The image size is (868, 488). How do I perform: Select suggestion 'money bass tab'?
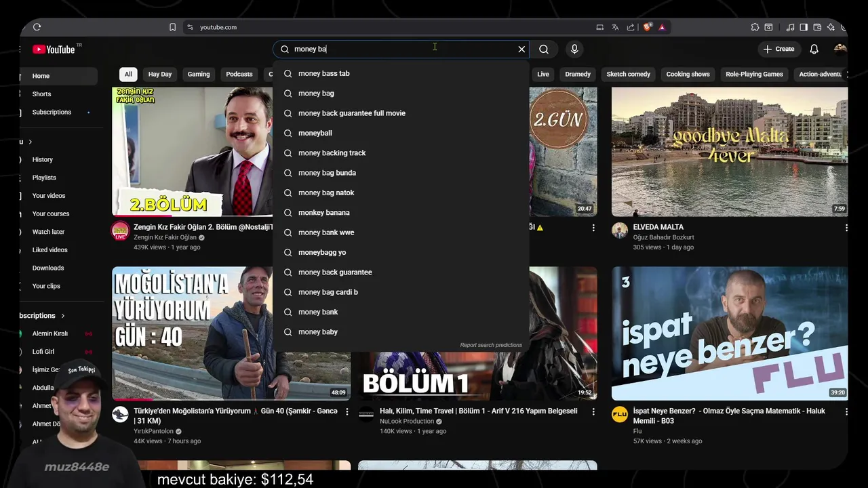coord(401,73)
